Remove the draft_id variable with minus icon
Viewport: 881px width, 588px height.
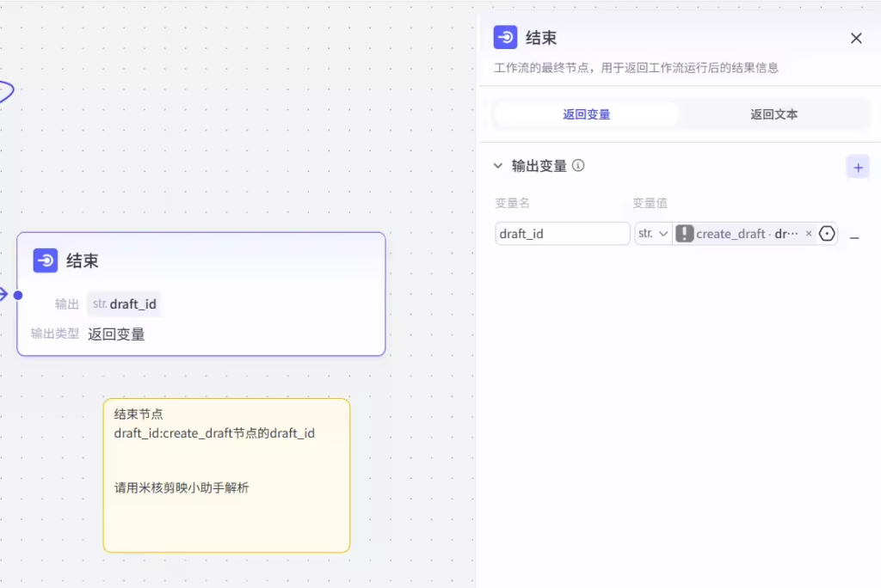(x=854, y=235)
